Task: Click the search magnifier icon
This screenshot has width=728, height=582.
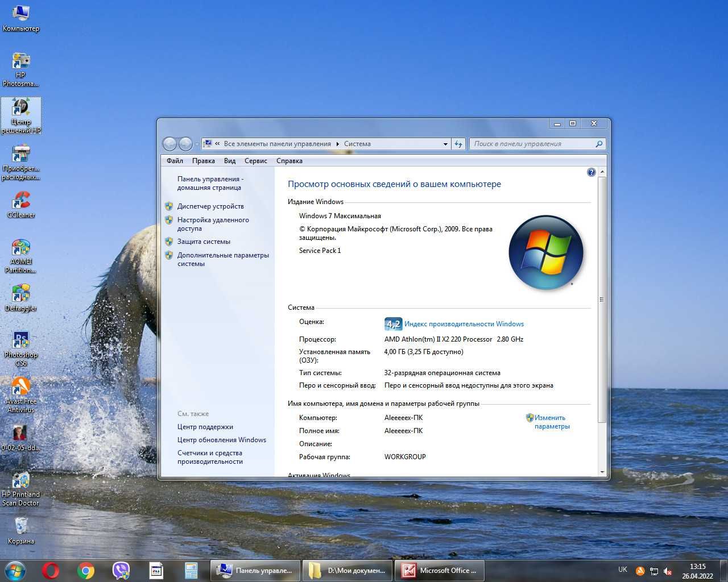Action: 598,144
